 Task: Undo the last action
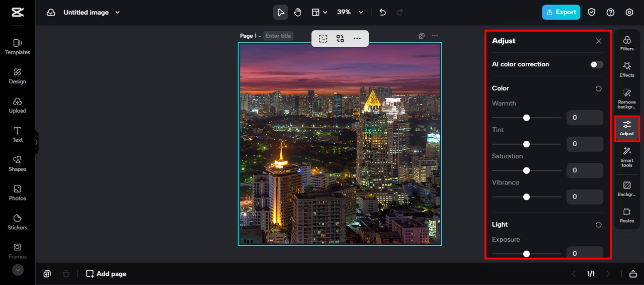tap(382, 13)
